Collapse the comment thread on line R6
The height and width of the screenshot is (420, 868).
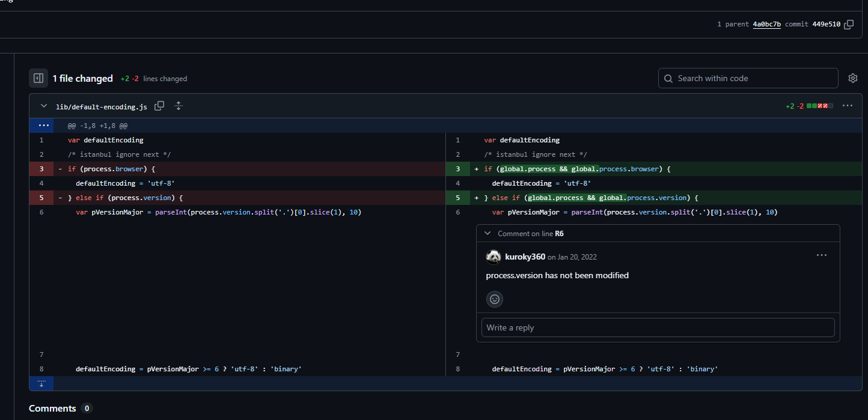coord(487,233)
